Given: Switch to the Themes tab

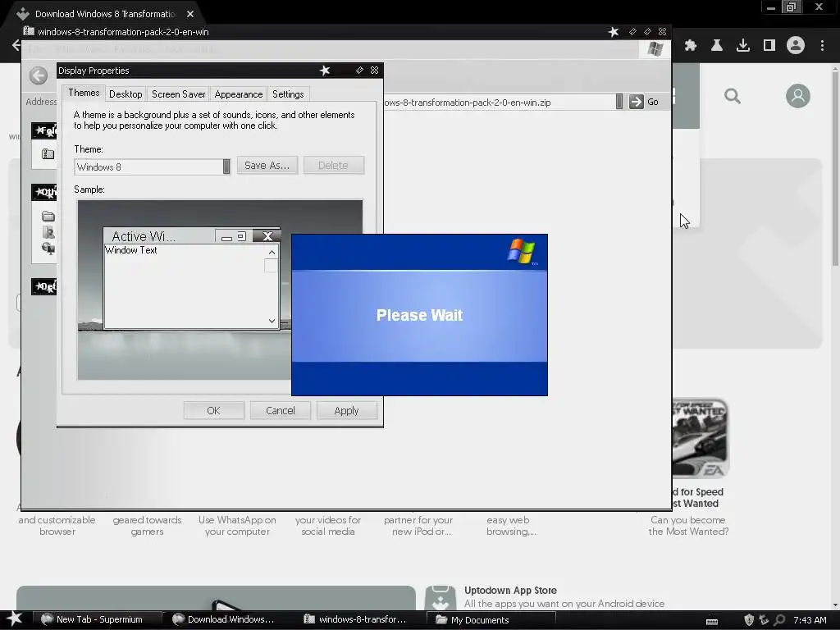Looking at the screenshot, I should click(84, 93).
